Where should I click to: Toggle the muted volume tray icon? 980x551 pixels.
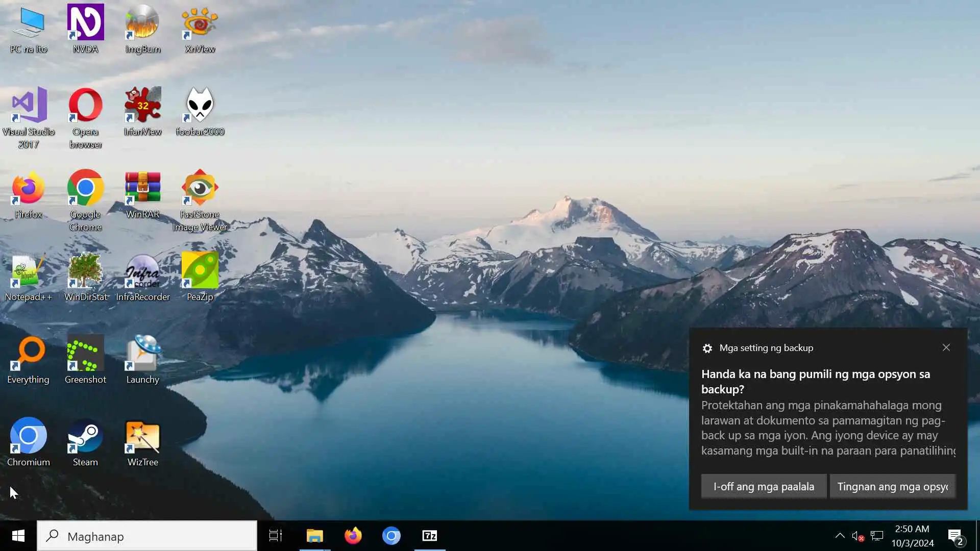[857, 536]
